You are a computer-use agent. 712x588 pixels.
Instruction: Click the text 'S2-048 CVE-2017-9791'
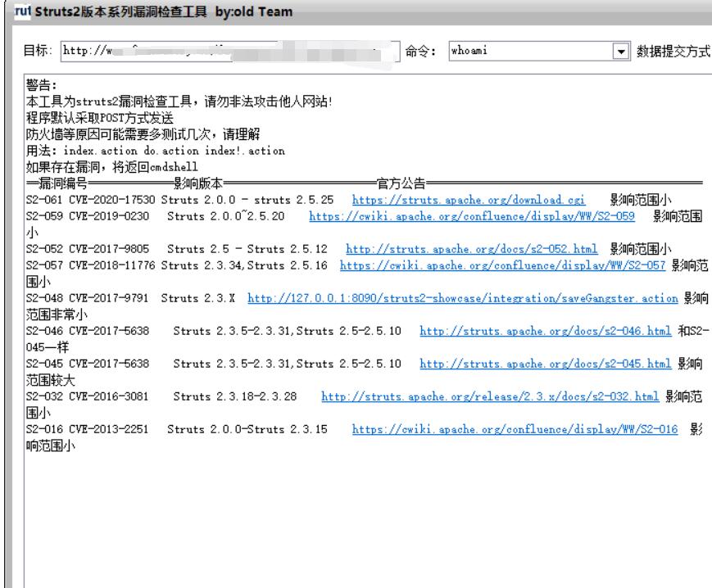pyautogui.click(x=87, y=299)
